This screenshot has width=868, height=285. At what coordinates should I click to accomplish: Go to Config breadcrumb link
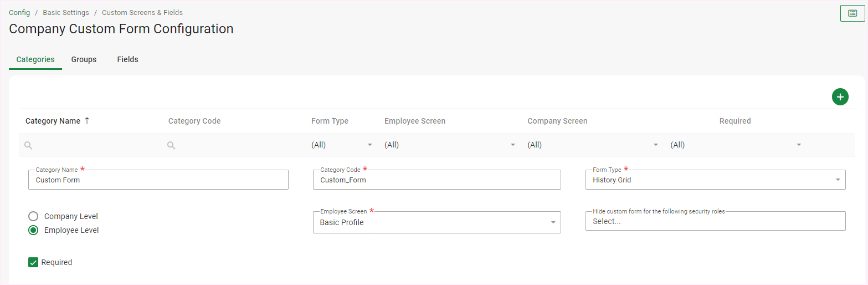point(19,12)
